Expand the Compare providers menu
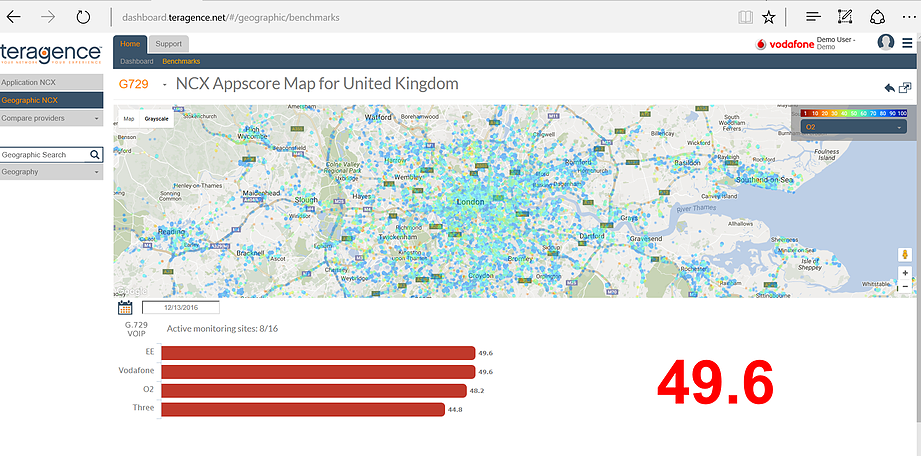The height and width of the screenshot is (456, 921). point(51,118)
